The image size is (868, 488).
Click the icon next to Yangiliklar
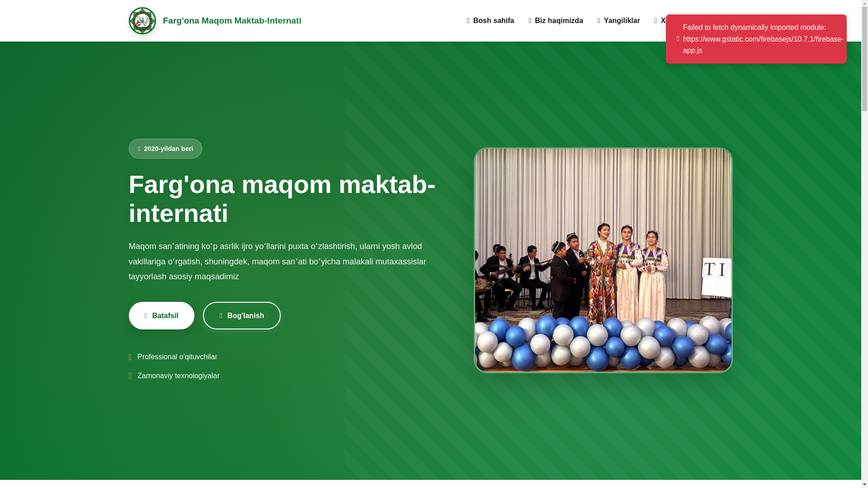pos(599,21)
